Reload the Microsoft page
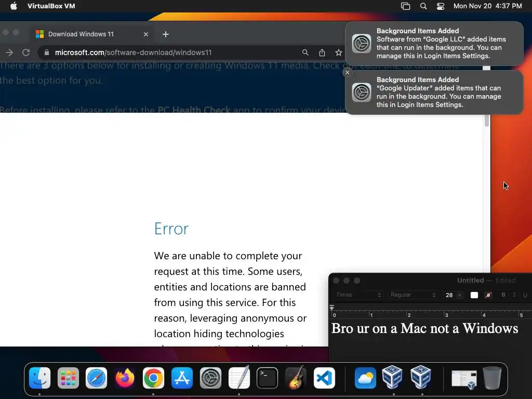Viewport: 532px width, 399px height. click(26, 52)
